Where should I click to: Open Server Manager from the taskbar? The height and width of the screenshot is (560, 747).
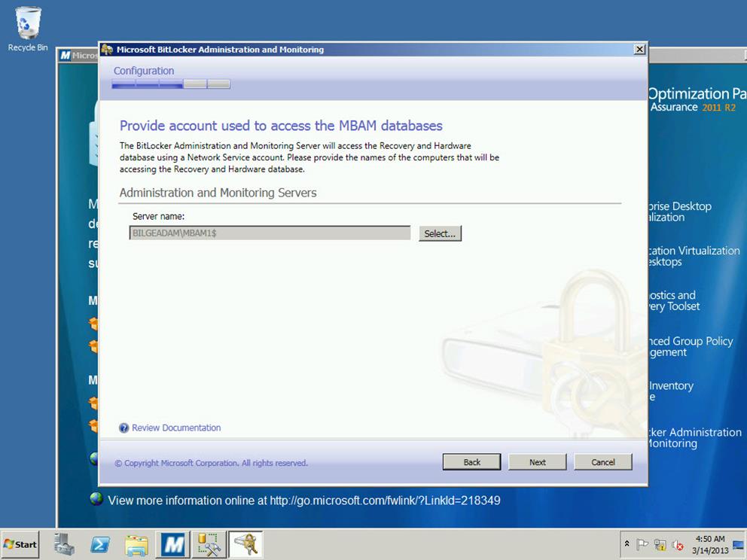click(x=64, y=544)
